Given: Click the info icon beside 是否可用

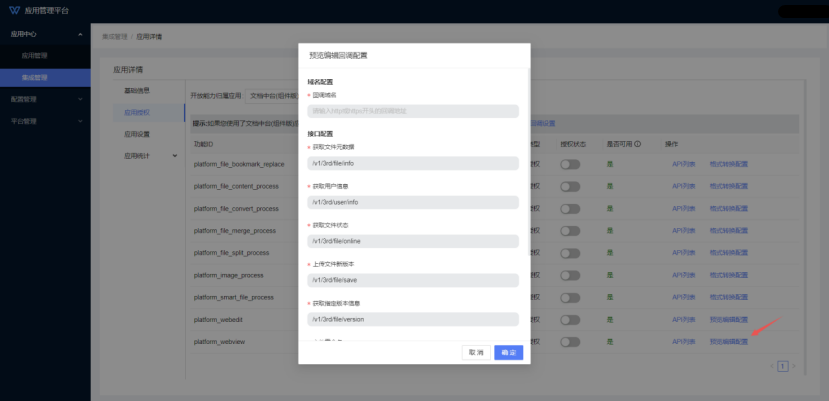Looking at the screenshot, I should click(x=638, y=144).
